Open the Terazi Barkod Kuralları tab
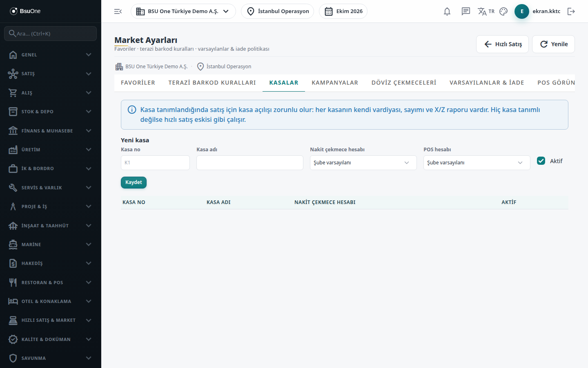The width and height of the screenshot is (588, 368). (212, 83)
